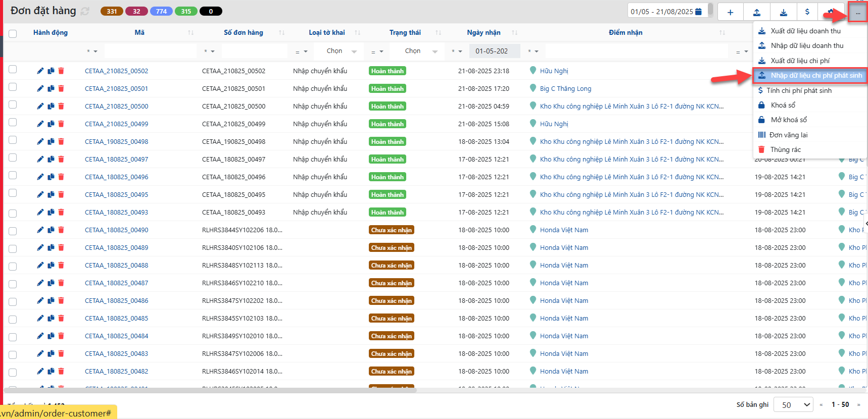Edit order CETAA_180825_00490 with pencil icon
Image resolution: width=868 pixels, height=419 pixels.
(40, 230)
